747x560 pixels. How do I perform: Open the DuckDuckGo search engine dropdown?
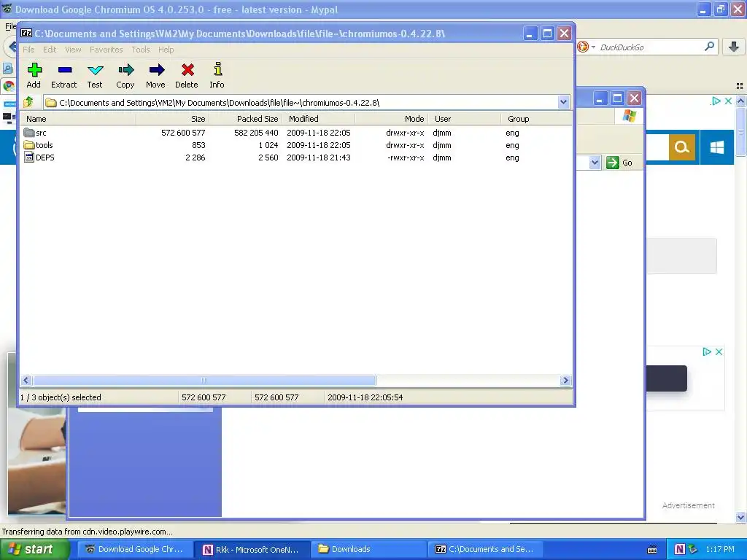(x=594, y=47)
